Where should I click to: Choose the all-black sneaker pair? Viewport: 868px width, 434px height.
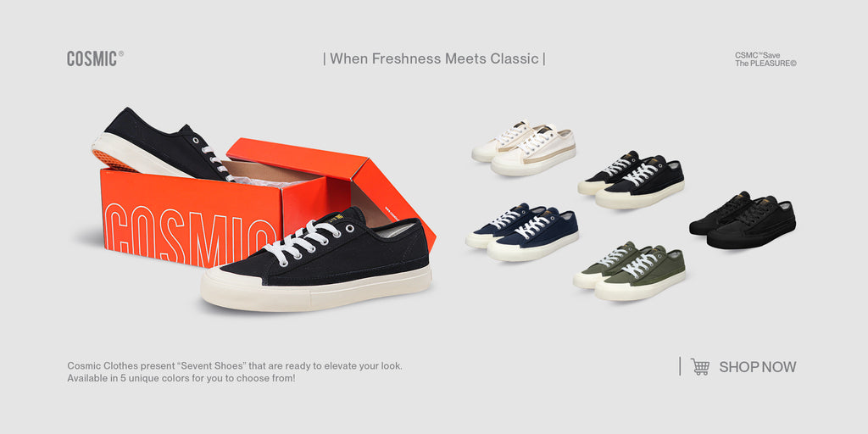pyautogui.click(x=743, y=220)
